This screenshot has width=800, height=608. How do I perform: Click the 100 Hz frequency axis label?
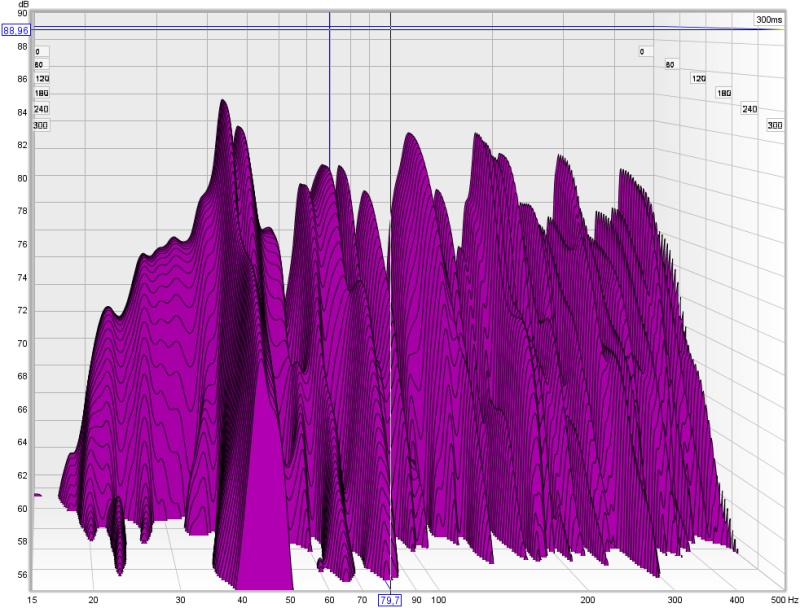tap(438, 600)
